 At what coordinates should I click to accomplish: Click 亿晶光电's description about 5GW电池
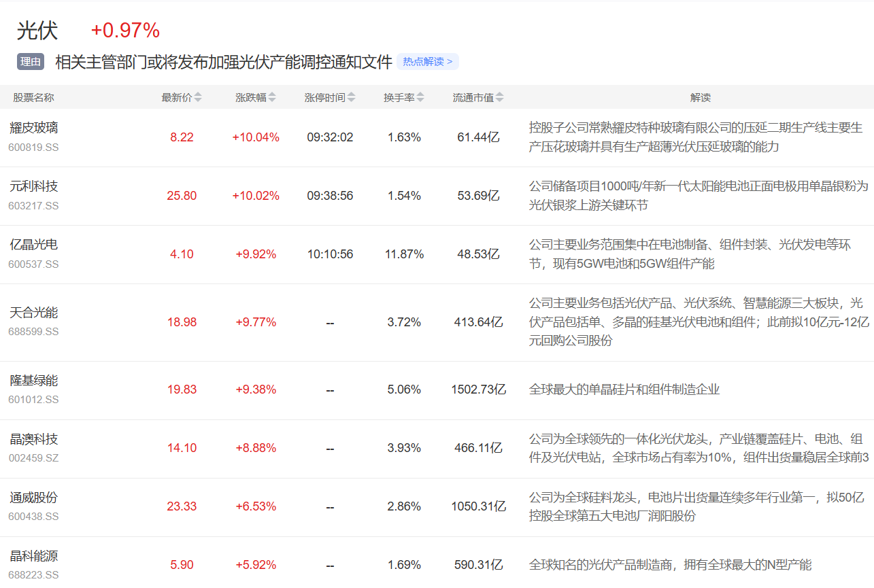[690, 254]
